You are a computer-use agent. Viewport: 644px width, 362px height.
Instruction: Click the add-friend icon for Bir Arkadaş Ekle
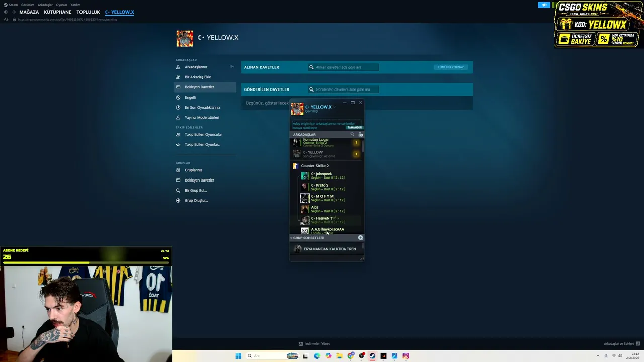[x=178, y=77]
